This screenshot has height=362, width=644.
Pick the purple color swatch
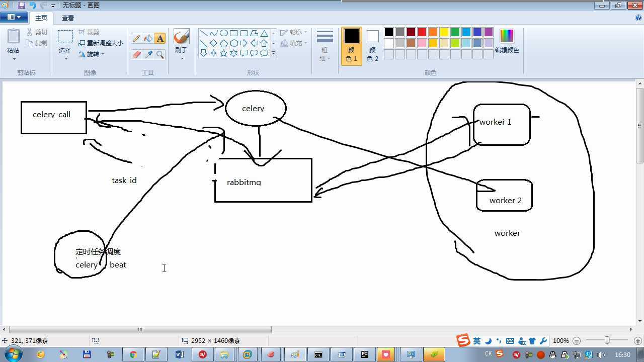489,32
